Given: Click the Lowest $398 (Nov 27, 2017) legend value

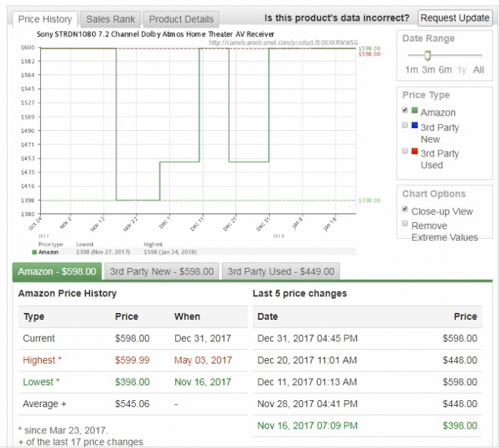Looking at the screenshot, I should click(103, 252).
